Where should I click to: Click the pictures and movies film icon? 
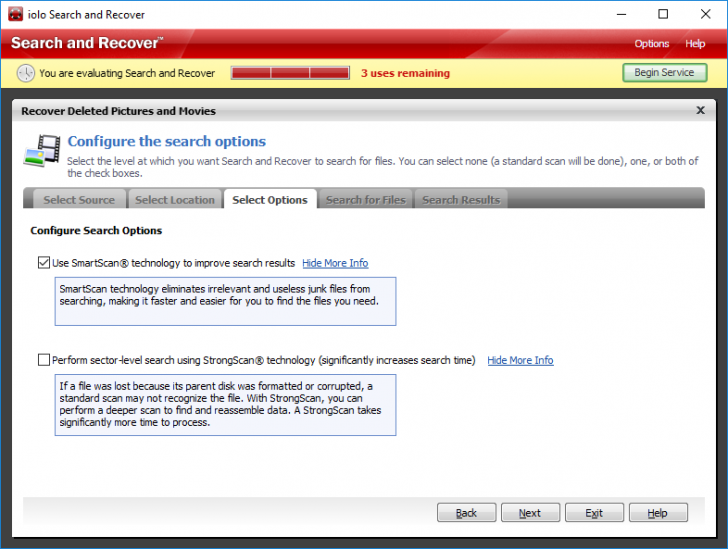tap(42, 150)
